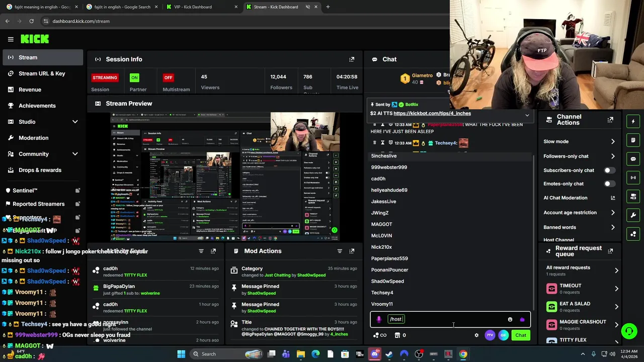Click the chat message input field
This screenshot has height=362, width=644.
[450, 319]
